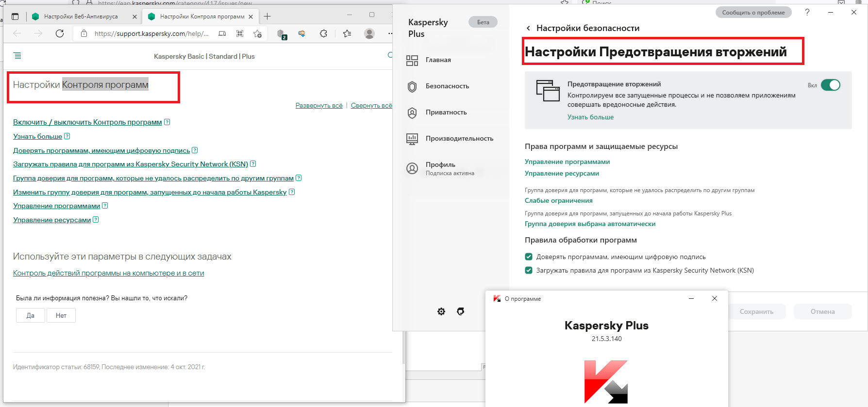Image resolution: width=868 pixels, height=407 pixels.
Task: Open Kaspersky settings gear icon
Action: (441, 311)
